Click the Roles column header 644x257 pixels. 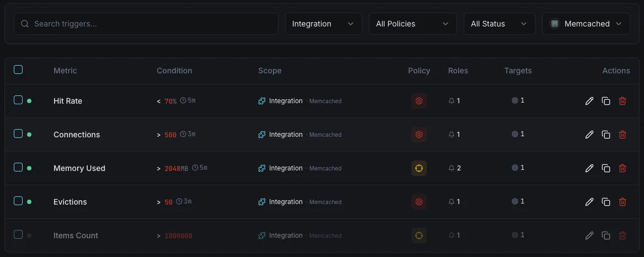tap(458, 71)
